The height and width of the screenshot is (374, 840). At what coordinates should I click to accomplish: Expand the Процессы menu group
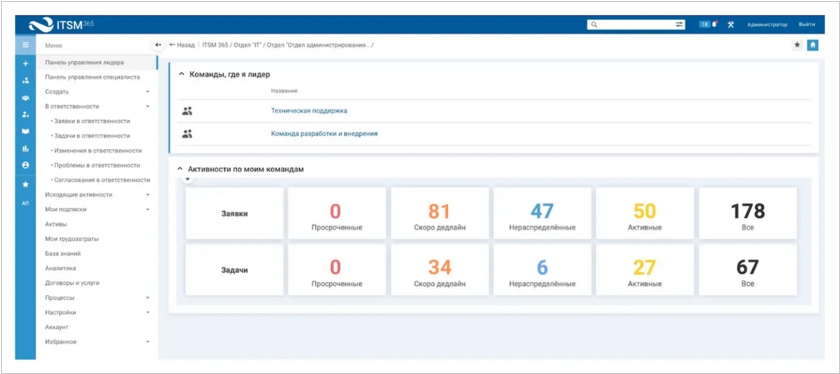click(148, 297)
